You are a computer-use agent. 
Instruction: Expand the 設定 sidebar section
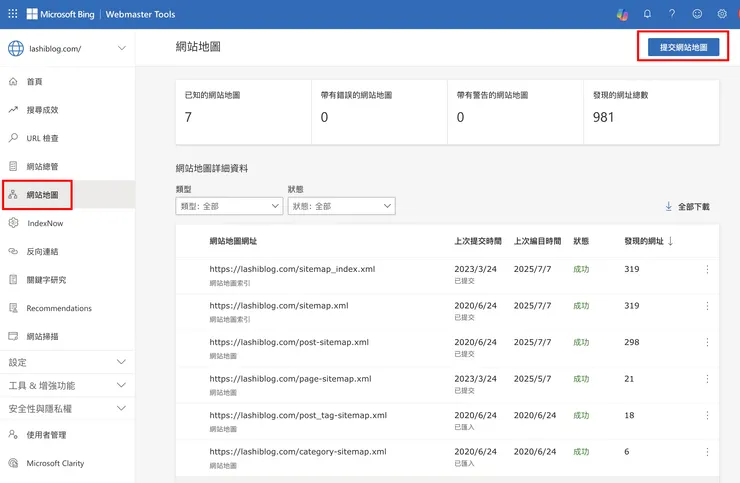122,362
